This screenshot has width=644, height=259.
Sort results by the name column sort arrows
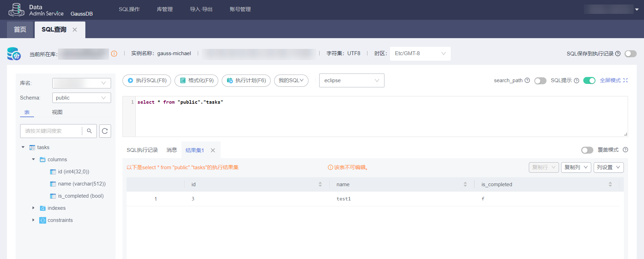[x=465, y=184]
